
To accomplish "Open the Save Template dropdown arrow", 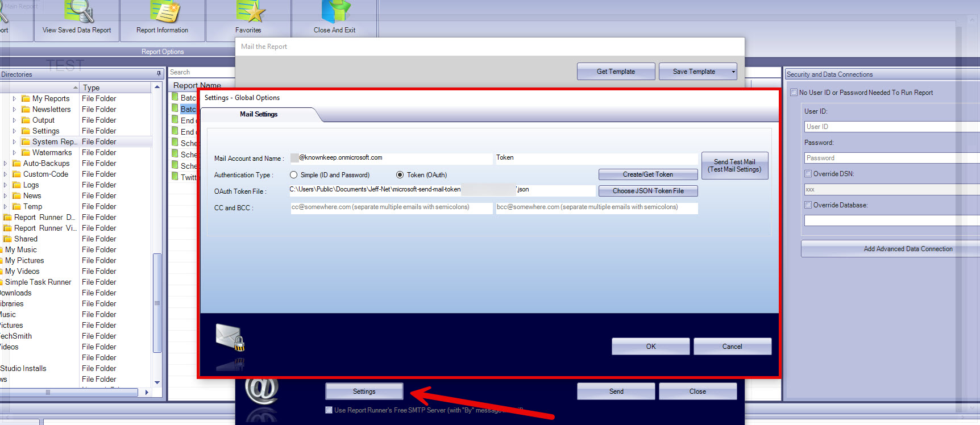I will pyautogui.click(x=733, y=72).
